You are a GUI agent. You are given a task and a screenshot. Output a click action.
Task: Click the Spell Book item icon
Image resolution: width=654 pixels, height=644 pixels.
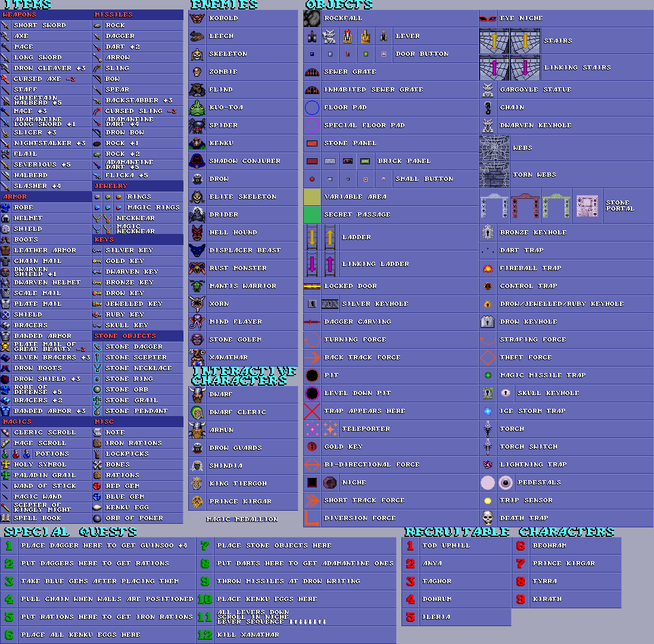[x=5, y=518]
